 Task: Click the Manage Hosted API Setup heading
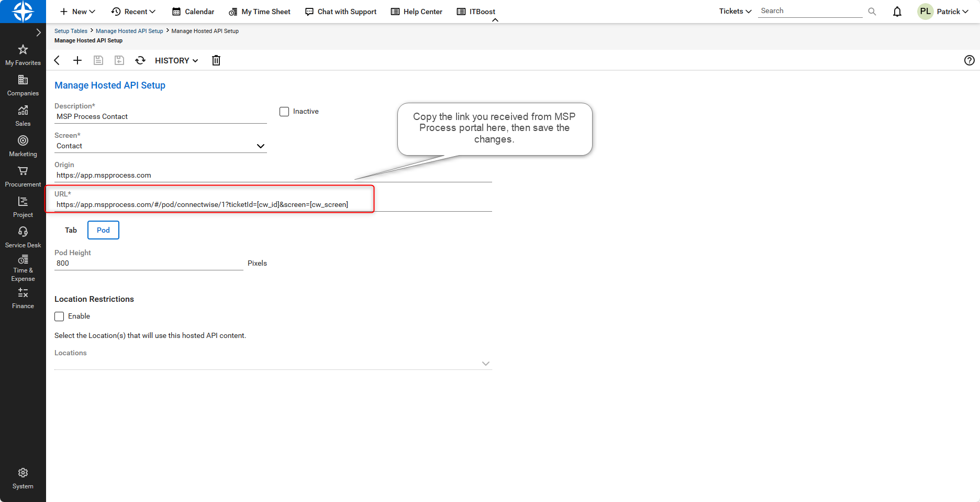110,85
